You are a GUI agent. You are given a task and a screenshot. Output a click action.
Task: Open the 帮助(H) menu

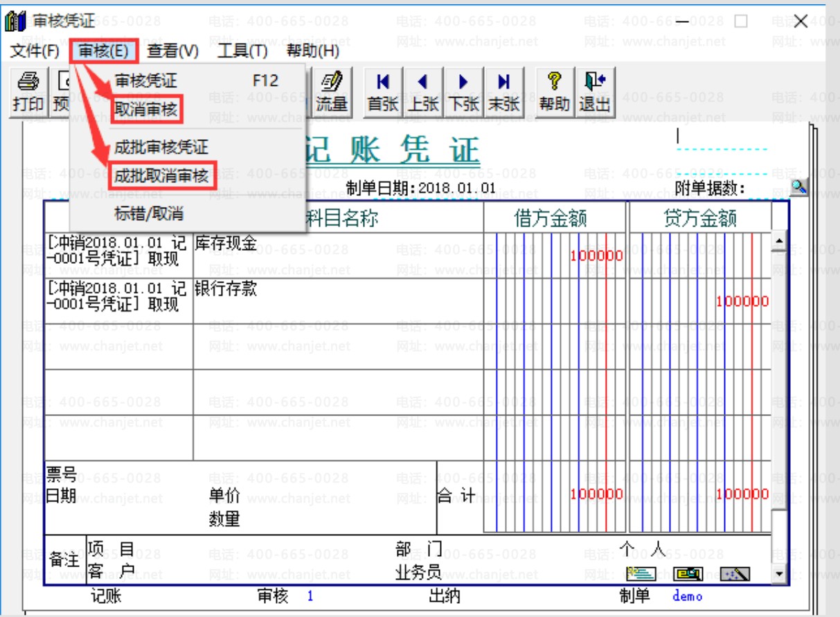tap(313, 51)
